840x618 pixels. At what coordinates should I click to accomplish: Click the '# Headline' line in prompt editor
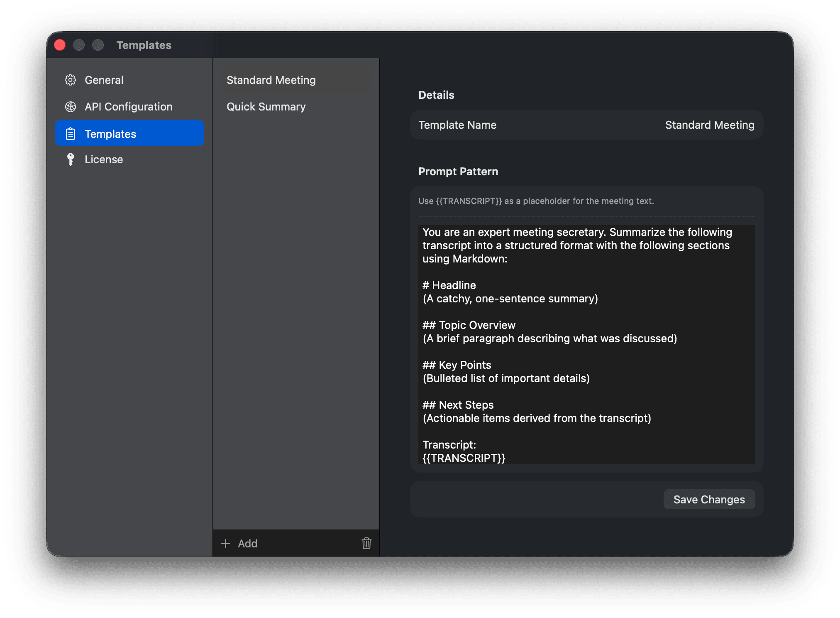(449, 285)
